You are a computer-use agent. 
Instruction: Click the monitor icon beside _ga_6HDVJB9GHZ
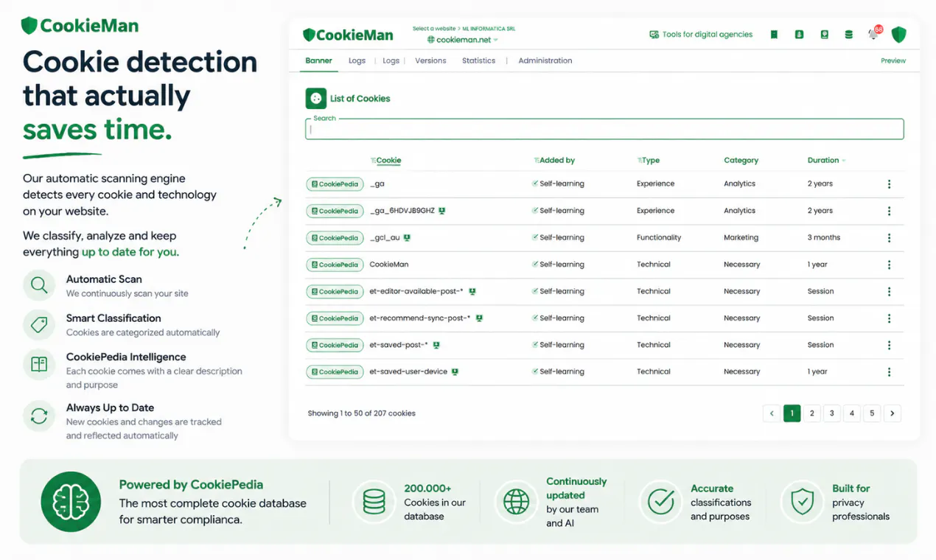point(442,211)
